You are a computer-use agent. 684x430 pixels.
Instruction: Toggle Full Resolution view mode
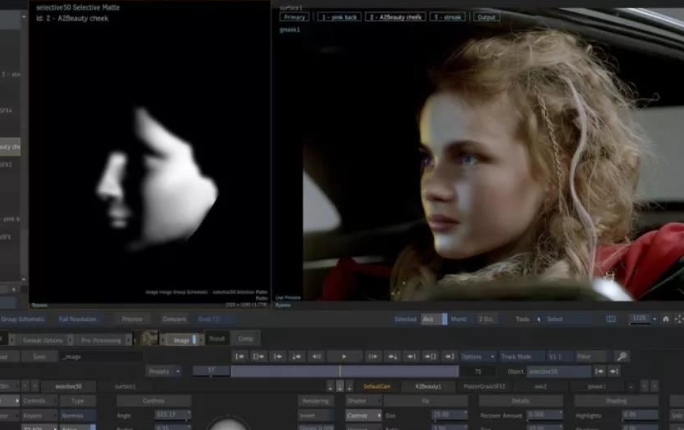[x=78, y=319]
